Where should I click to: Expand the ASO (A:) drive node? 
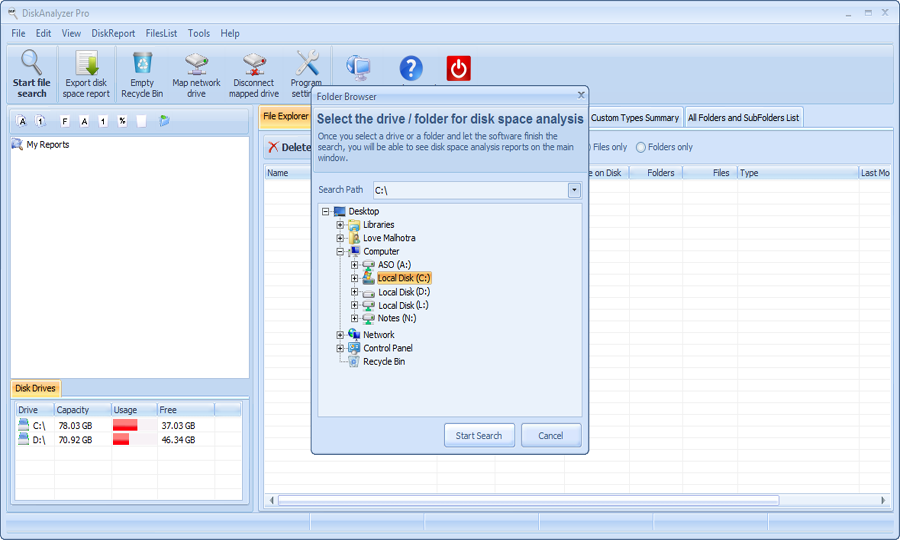(355, 265)
